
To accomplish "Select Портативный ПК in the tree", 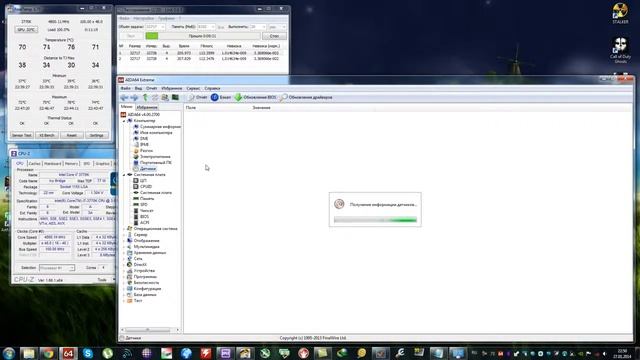I will click(153, 162).
